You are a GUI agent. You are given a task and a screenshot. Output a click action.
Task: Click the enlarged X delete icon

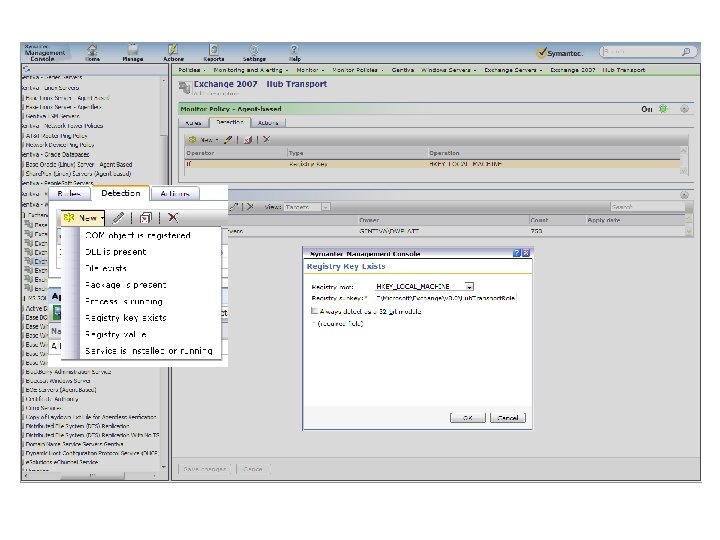click(173, 218)
